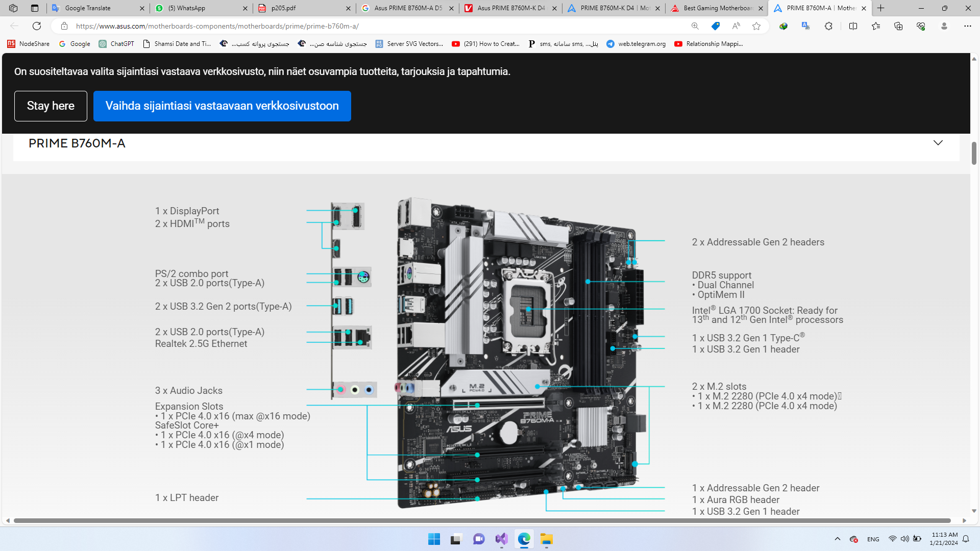Click the '1 x DisplayPort' label
980x551 pixels.
(187, 211)
